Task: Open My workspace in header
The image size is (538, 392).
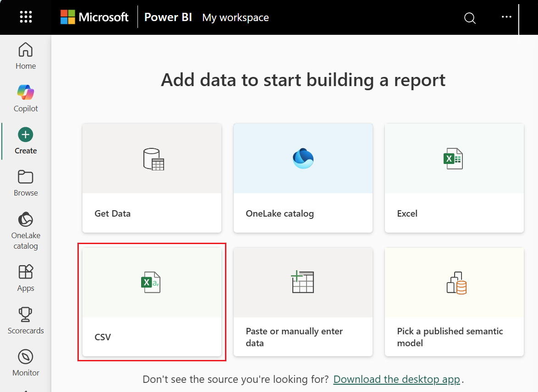Action: (236, 17)
